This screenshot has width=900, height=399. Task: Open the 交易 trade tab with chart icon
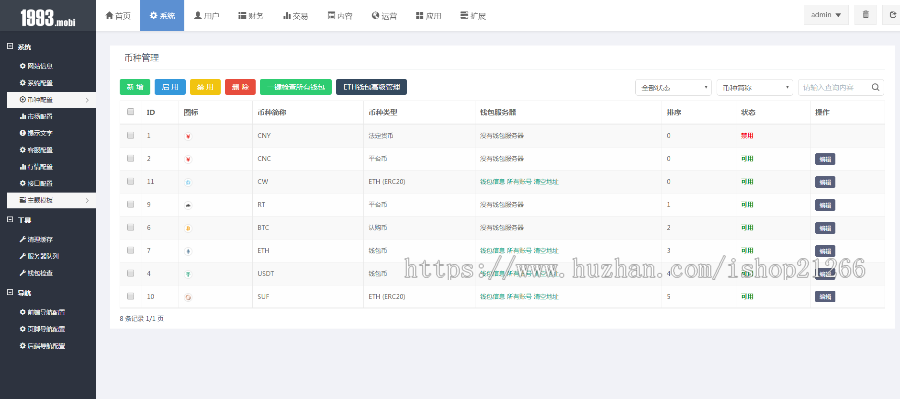click(296, 16)
